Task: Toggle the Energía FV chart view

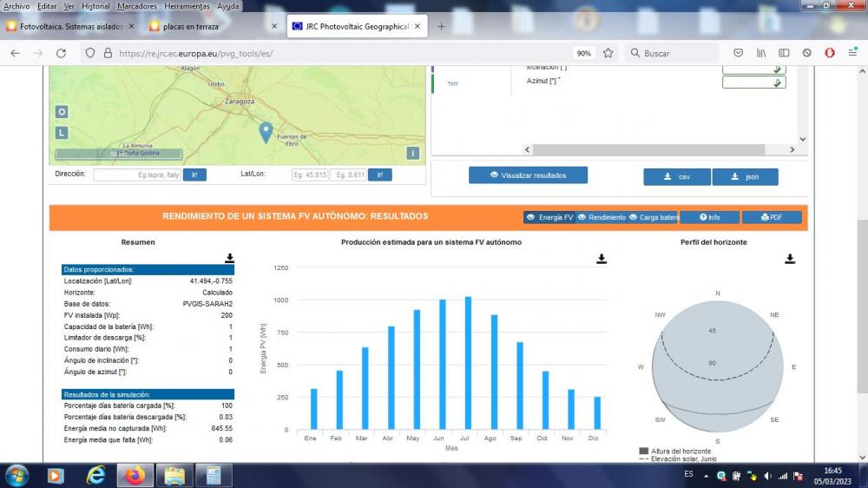Action: tap(549, 217)
